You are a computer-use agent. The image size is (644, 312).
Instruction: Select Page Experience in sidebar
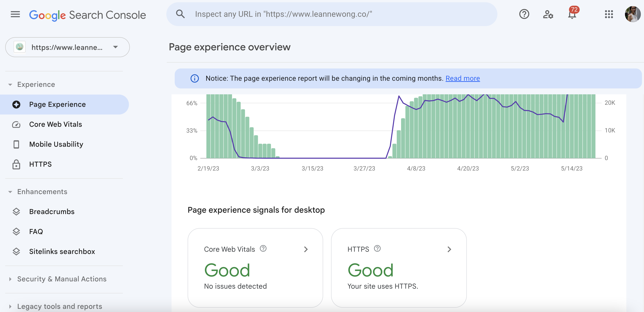tap(64, 104)
